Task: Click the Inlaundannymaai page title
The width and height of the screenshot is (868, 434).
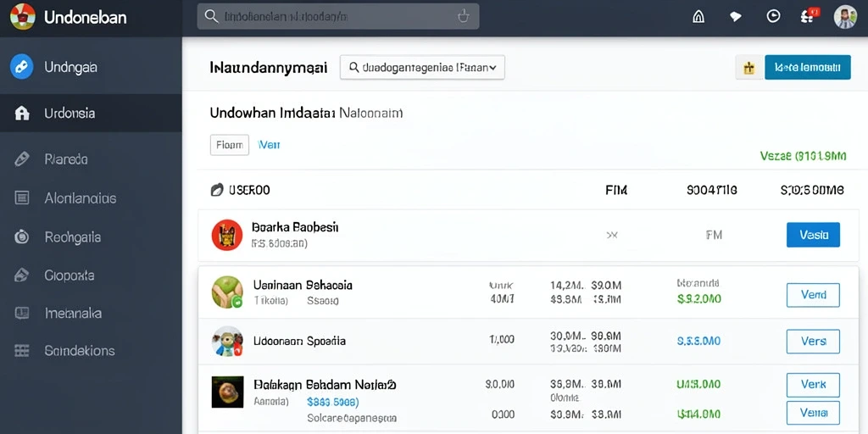Action: pyautogui.click(x=269, y=68)
